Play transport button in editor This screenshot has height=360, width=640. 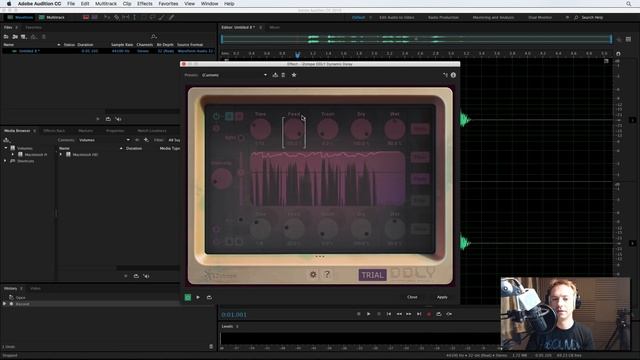369,314
